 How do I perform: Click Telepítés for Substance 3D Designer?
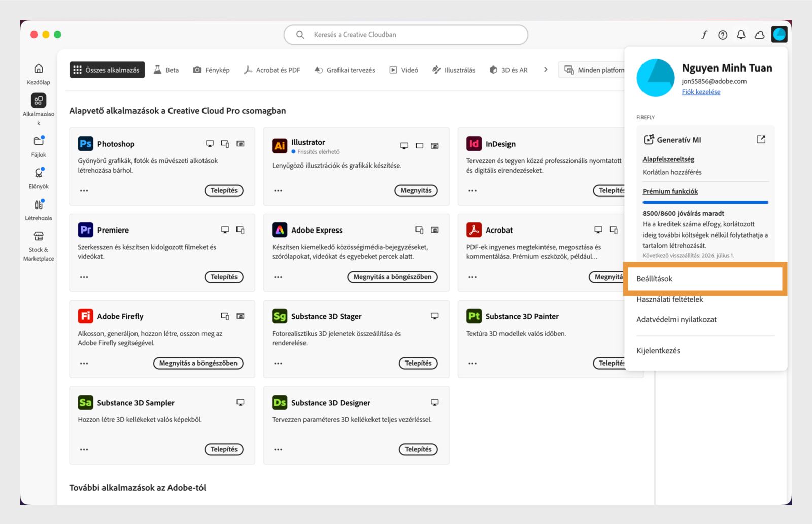pyautogui.click(x=418, y=449)
